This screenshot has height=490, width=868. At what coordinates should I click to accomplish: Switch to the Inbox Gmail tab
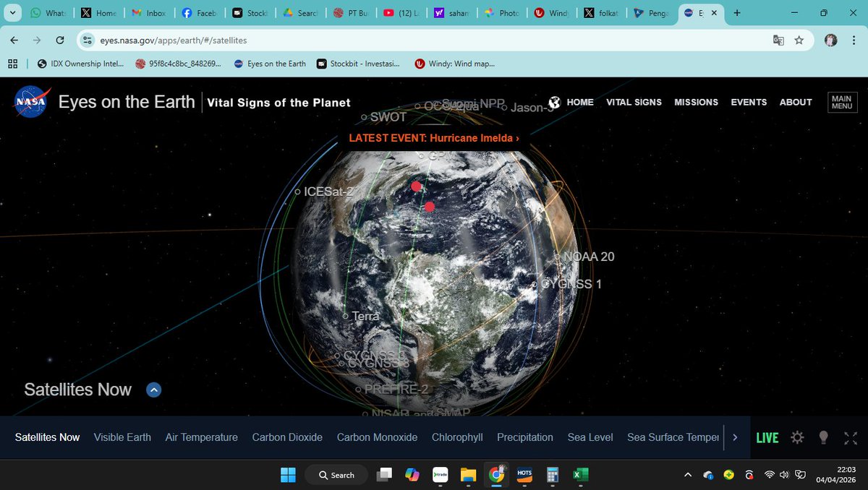pos(148,13)
